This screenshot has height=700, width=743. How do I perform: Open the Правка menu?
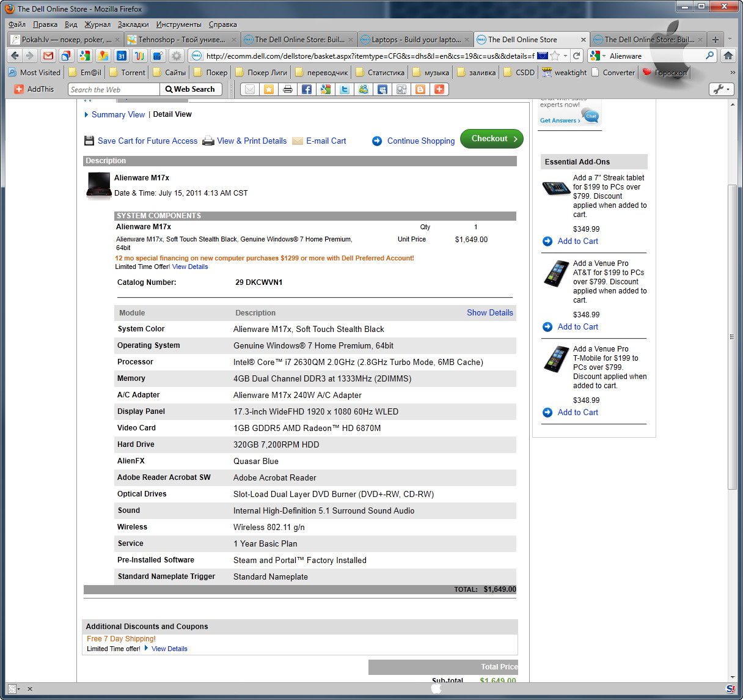(45, 24)
